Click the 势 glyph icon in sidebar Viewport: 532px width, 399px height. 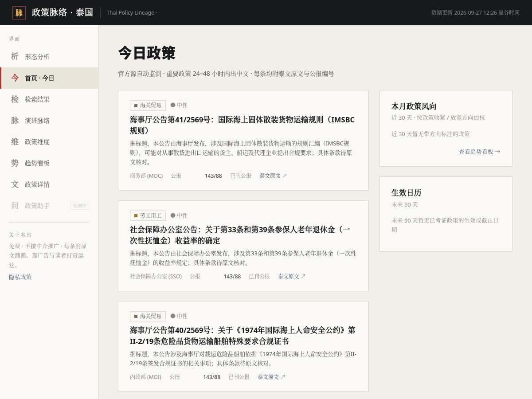coord(15,163)
